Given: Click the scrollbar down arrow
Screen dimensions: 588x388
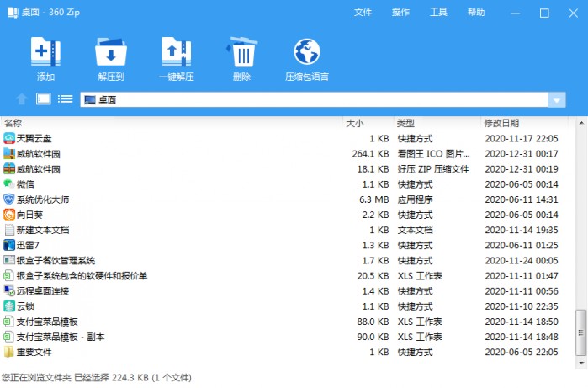Looking at the screenshot, I should click(x=581, y=364).
